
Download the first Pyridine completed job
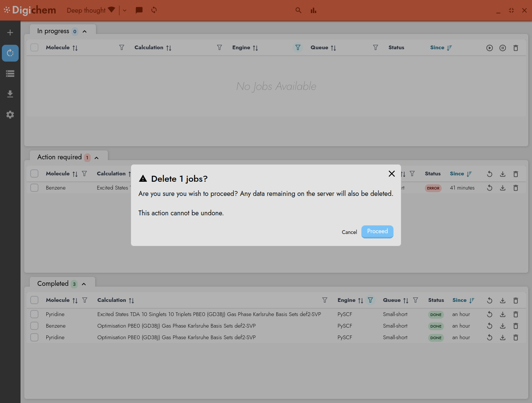tap(503, 315)
